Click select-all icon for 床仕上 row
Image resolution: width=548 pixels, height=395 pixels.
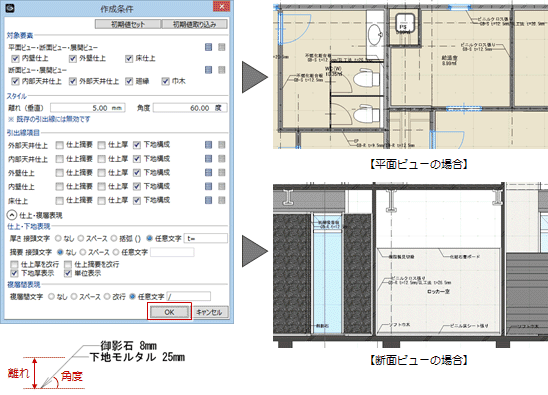[208, 200]
